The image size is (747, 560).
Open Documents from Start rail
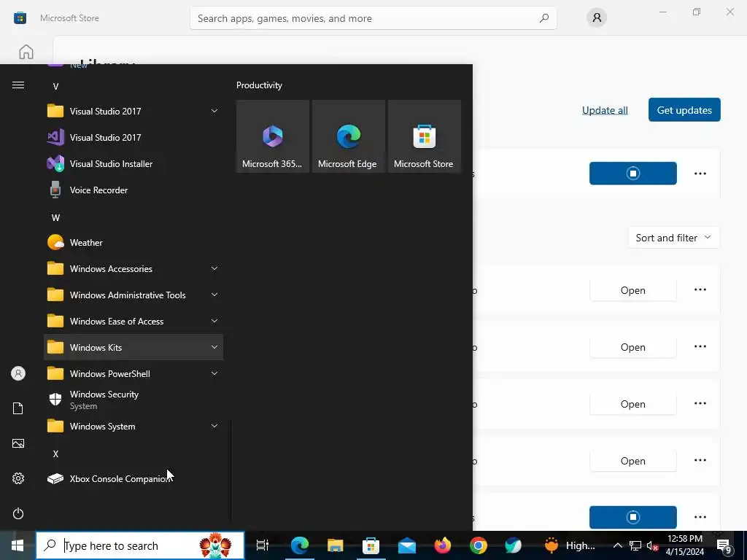tap(18, 408)
